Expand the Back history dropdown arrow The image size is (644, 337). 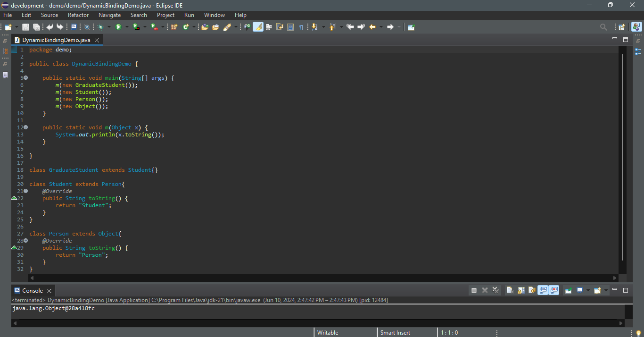pos(381,27)
